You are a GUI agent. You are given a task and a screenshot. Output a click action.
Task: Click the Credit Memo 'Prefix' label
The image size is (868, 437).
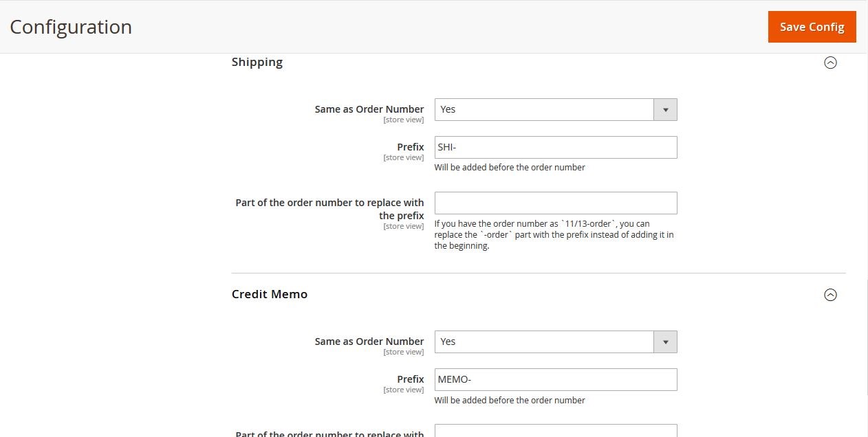tap(411, 379)
